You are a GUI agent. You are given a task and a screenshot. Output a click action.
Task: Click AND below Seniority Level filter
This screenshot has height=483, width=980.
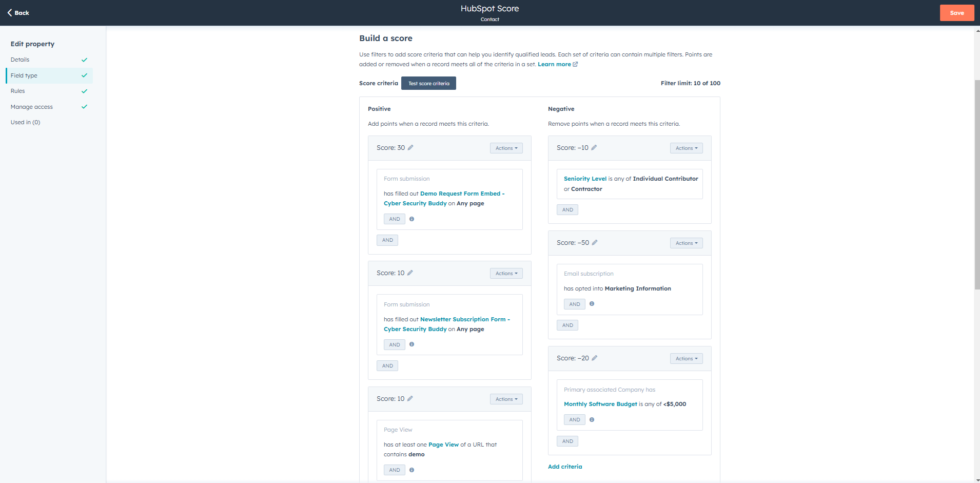[x=567, y=210]
